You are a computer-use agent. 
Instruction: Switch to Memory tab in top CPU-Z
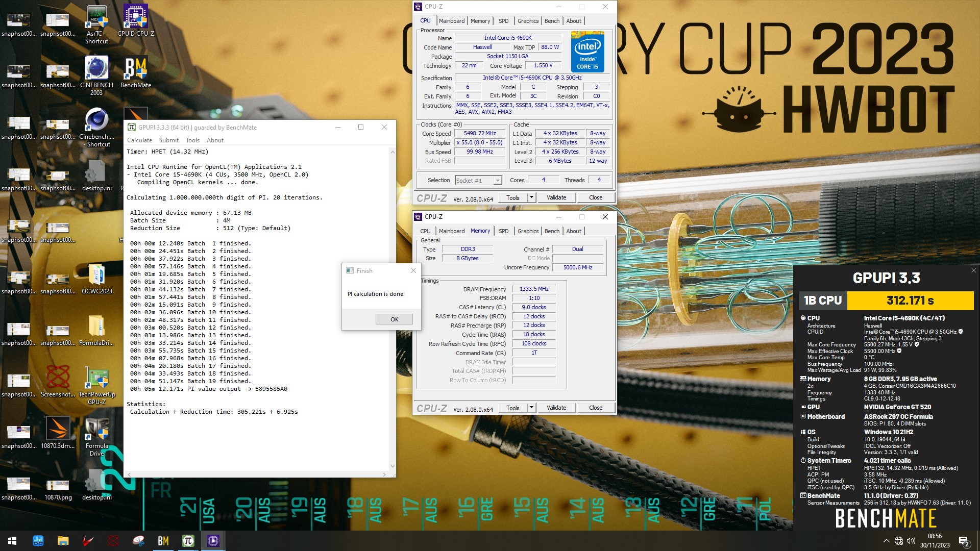(480, 21)
